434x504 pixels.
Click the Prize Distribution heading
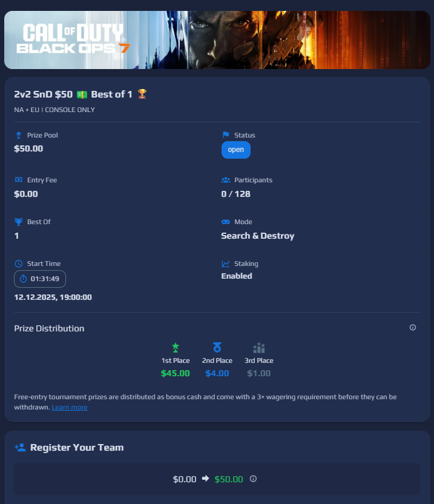[49, 328]
